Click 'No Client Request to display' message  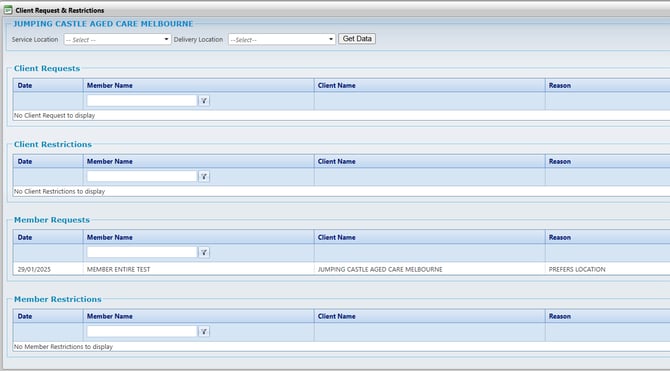pyautogui.click(x=54, y=115)
